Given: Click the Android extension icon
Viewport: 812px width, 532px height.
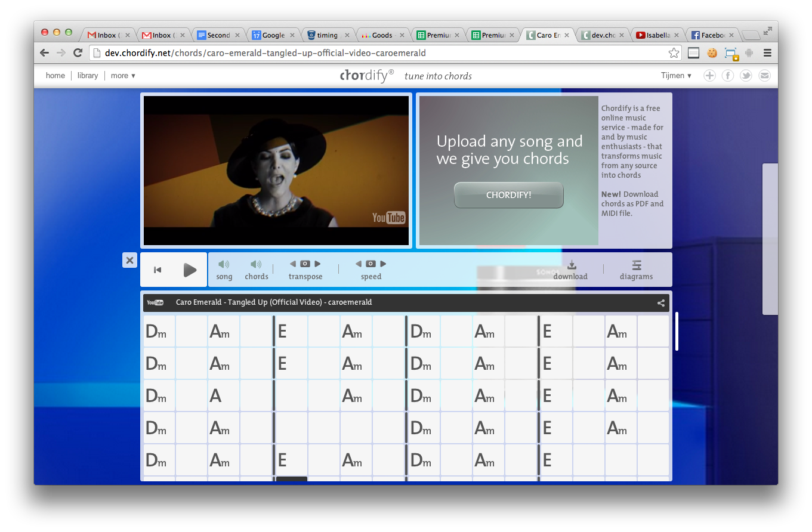Looking at the screenshot, I should [749, 53].
